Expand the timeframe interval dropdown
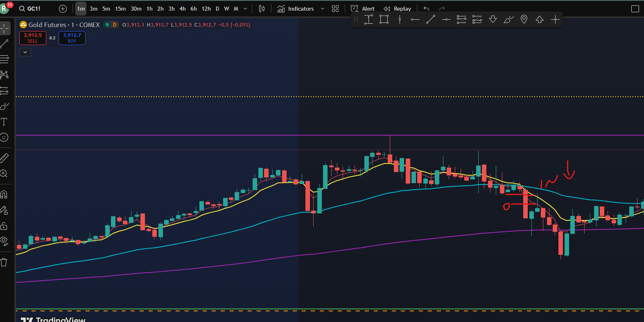Screen dimensions: 644x322 click(x=245, y=9)
